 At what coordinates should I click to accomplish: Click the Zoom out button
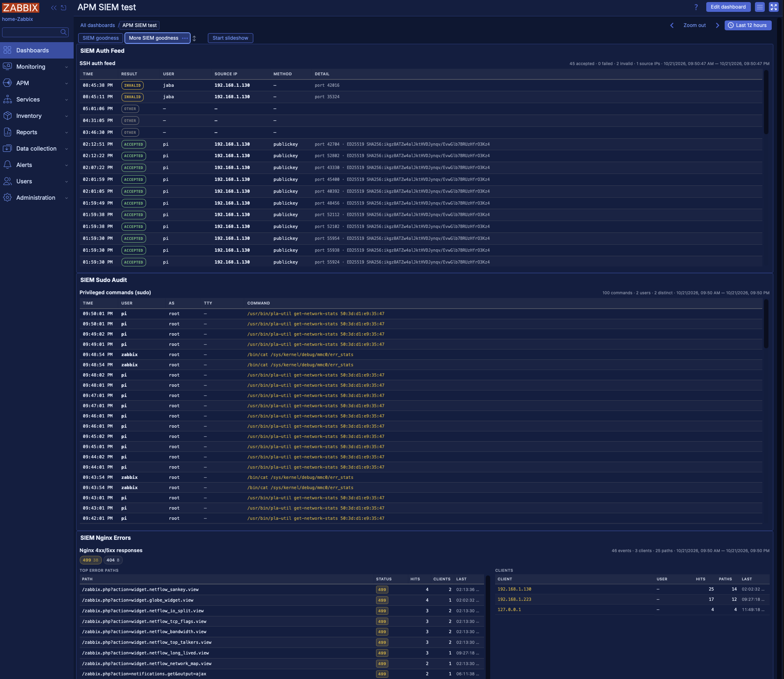pos(694,25)
